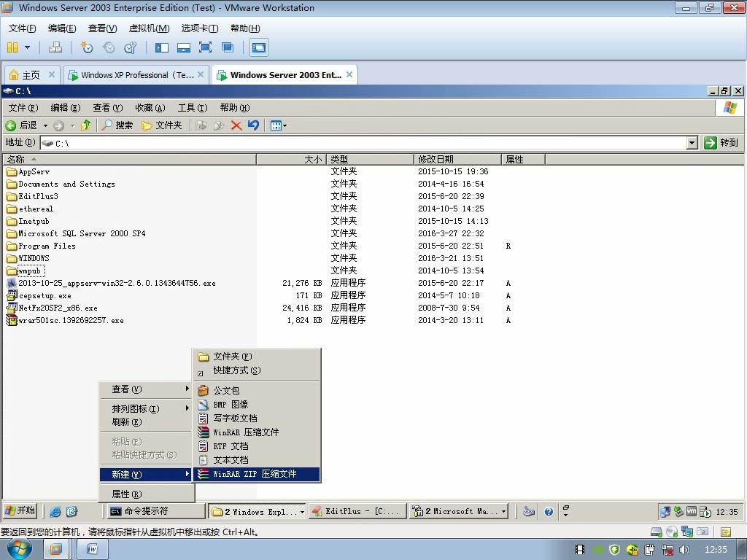Select cepsetup.exe file

click(39, 296)
